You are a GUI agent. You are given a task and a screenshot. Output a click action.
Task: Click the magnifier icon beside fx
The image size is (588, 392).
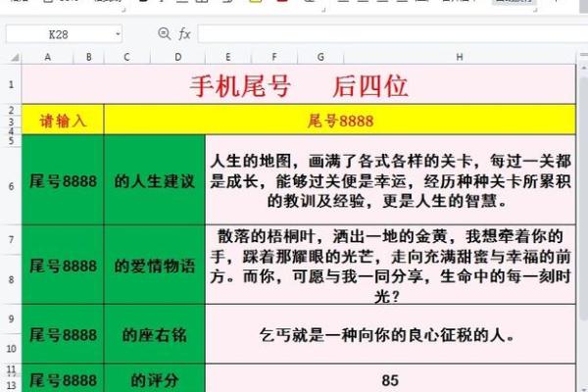[164, 33]
